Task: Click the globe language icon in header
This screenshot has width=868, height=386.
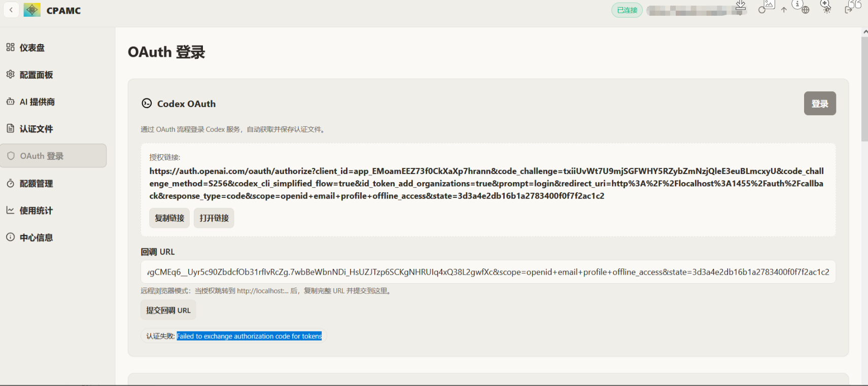Action: point(806,10)
